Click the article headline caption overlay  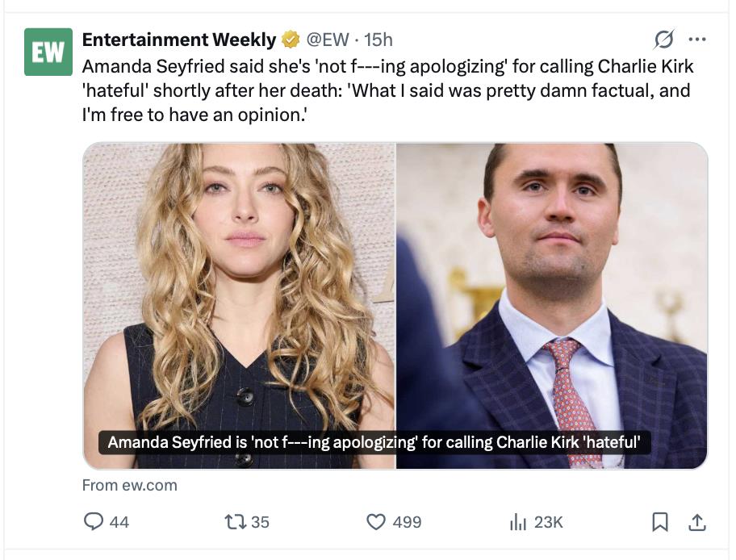[374, 442]
